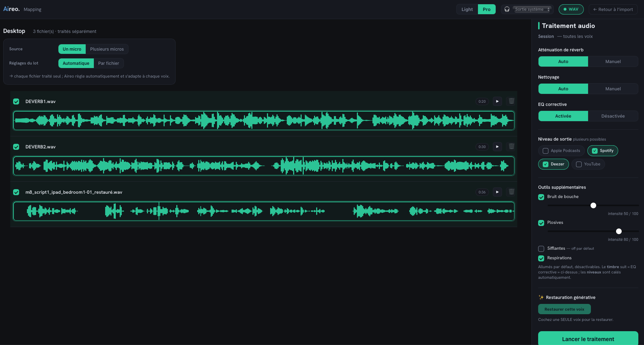Click Restaurer cette voix button

click(564, 309)
